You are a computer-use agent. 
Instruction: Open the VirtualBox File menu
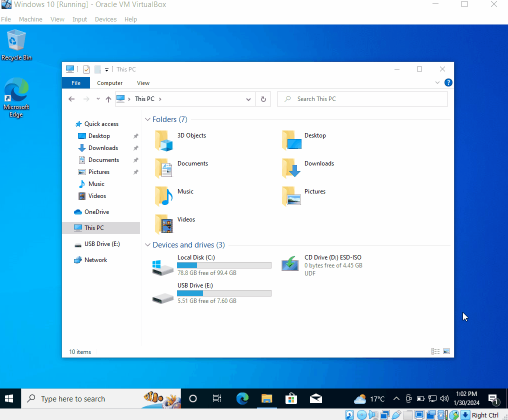(6, 19)
